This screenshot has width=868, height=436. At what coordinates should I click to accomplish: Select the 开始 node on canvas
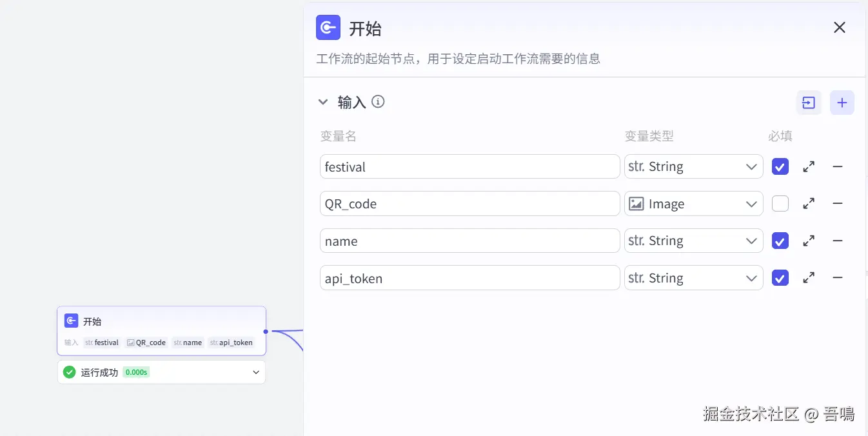pyautogui.click(x=161, y=322)
